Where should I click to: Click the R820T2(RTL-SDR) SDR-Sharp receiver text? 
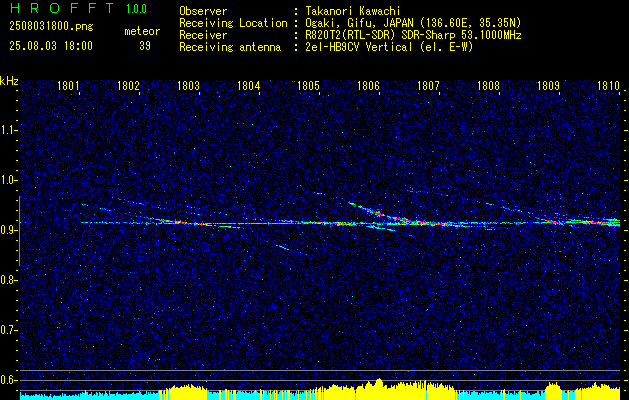click(413, 35)
